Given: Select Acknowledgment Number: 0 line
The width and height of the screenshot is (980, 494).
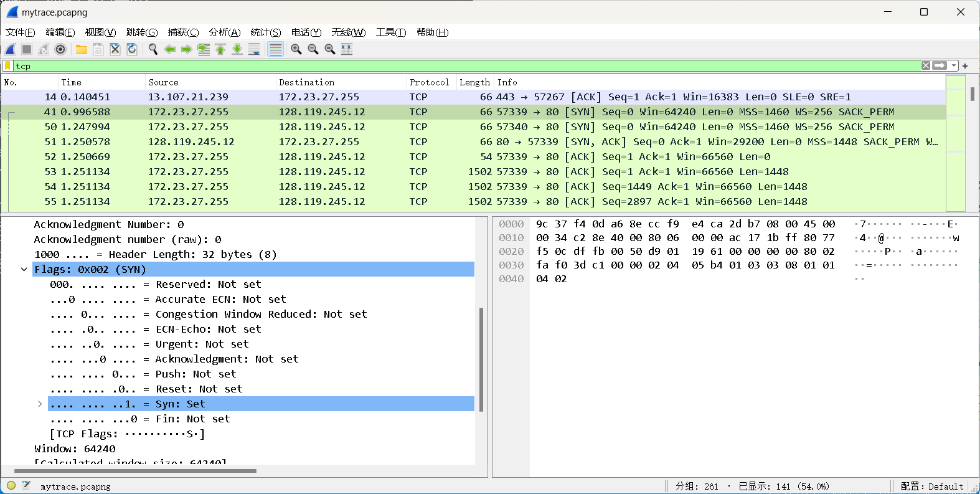Looking at the screenshot, I should tap(109, 224).
